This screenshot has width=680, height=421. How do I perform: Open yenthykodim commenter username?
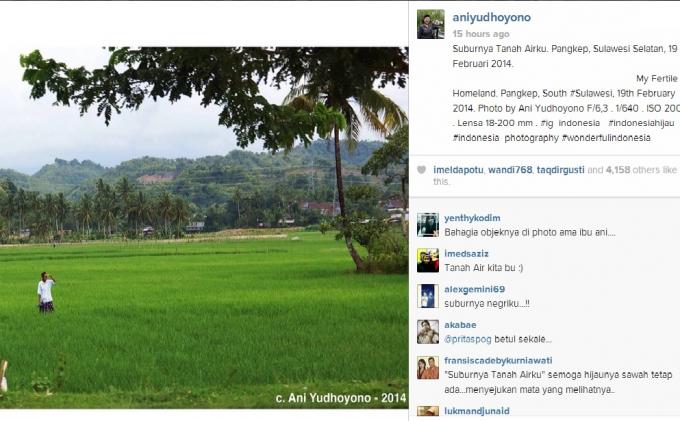pyautogui.click(x=472, y=218)
